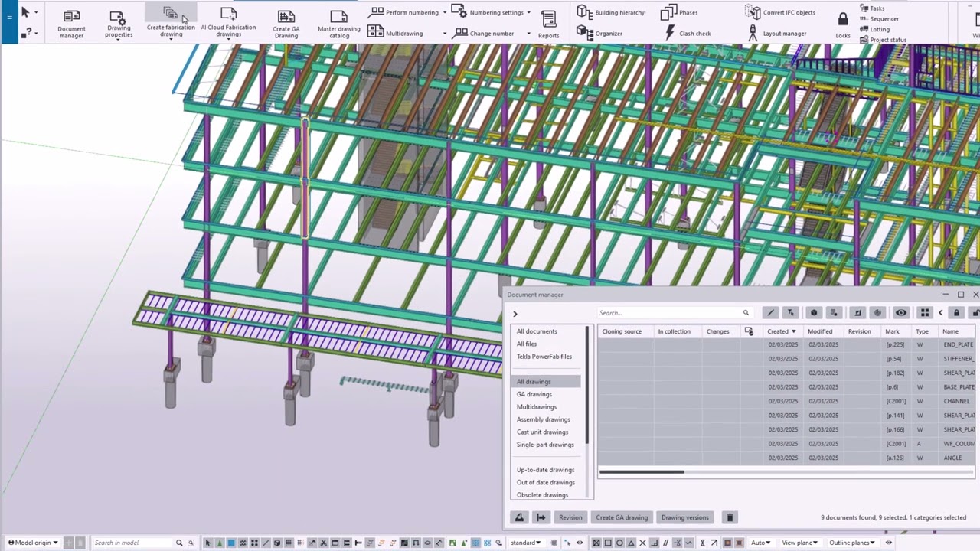Expand the Numbering settings dropdown arrow
This screenshot has height=551, width=980.
coord(528,12)
